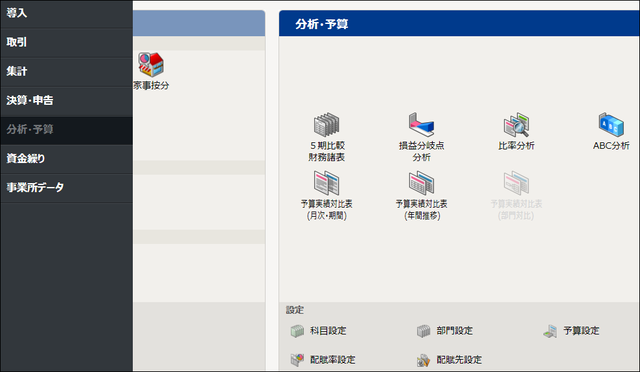This screenshot has width=640, height=372.
Task: Select 導入 in the sidebar
Action: [67, 13]
